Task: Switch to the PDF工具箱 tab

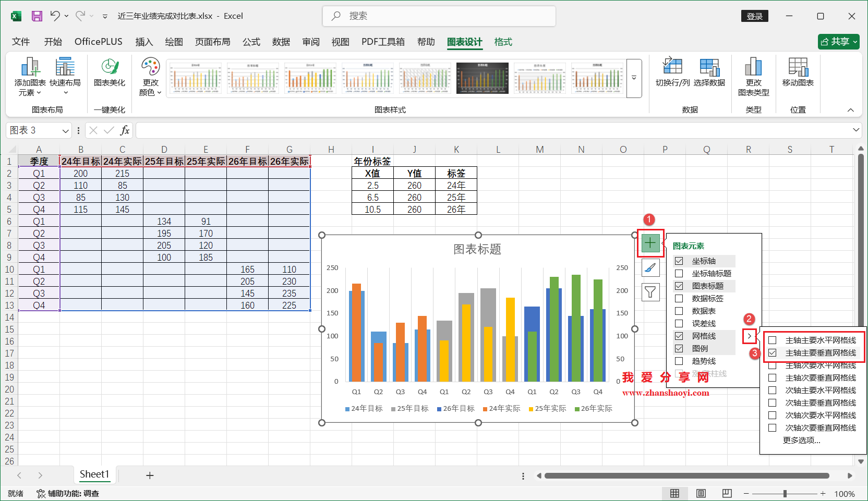Action: point(383,42)
